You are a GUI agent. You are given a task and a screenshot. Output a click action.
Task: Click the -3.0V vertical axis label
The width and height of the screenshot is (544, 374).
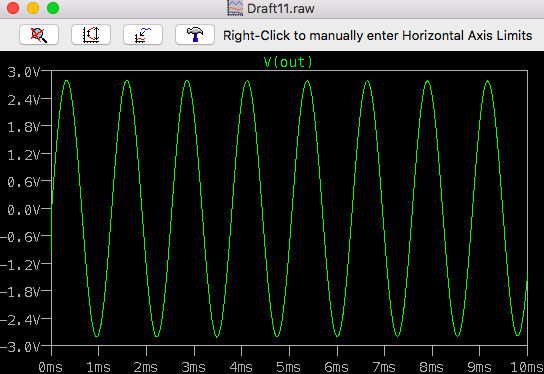[20, 347]
